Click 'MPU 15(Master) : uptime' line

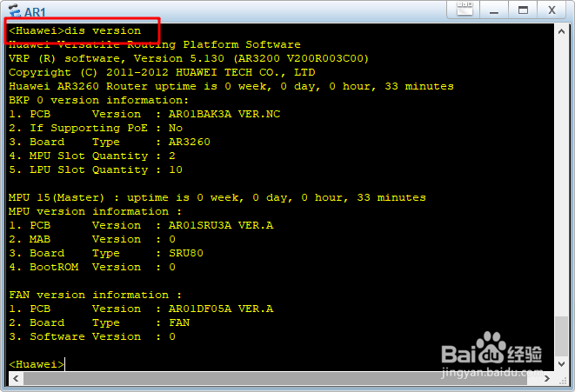(x=217, y=198)
